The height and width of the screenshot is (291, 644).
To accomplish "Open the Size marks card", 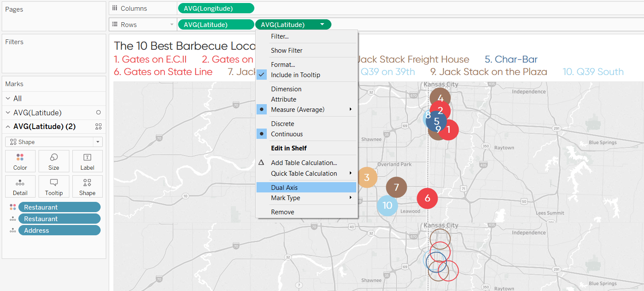I will click(x=54, y=161).
